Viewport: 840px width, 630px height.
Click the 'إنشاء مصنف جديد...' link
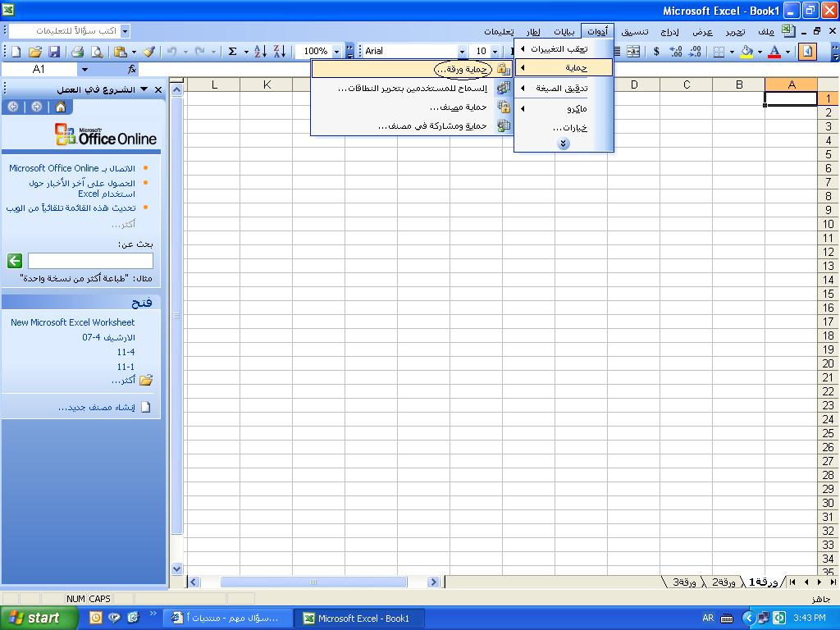[97, 408]
